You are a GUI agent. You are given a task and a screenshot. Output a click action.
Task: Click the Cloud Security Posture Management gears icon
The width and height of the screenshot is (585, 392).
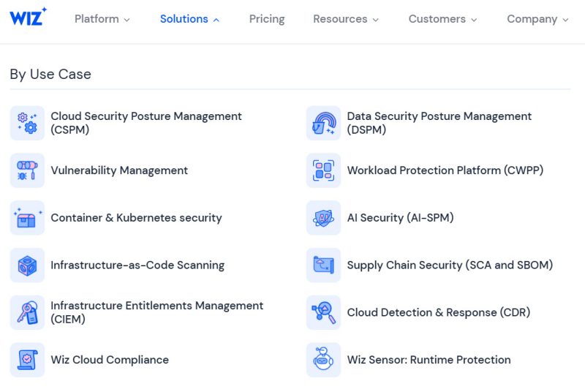[x=27, y=123]
